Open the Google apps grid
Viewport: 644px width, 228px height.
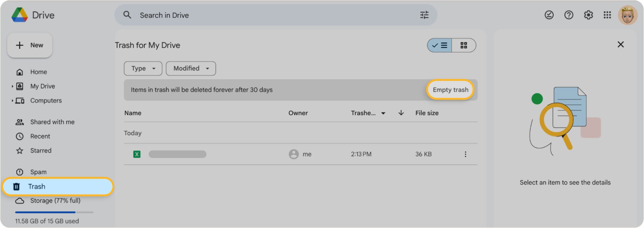tap(608, 15)
